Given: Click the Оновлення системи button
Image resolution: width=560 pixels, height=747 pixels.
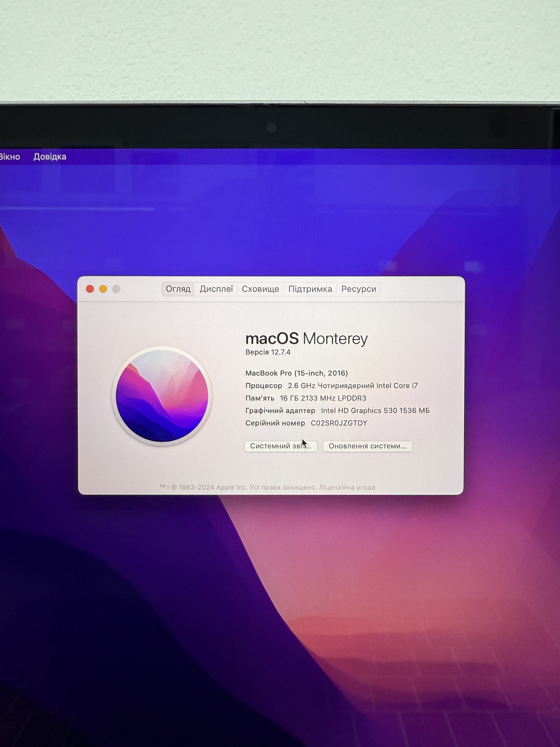Looking at the screenshot, I should (x=367, y=446).
